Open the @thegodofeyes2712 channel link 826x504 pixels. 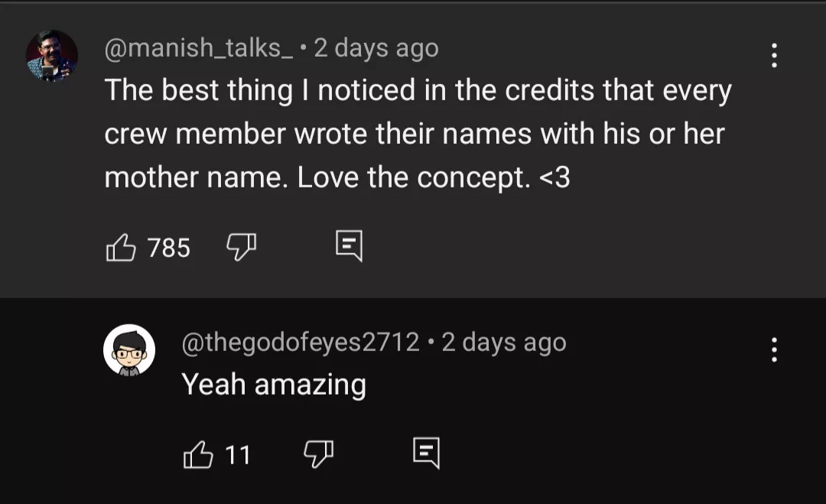click(300, 342)
